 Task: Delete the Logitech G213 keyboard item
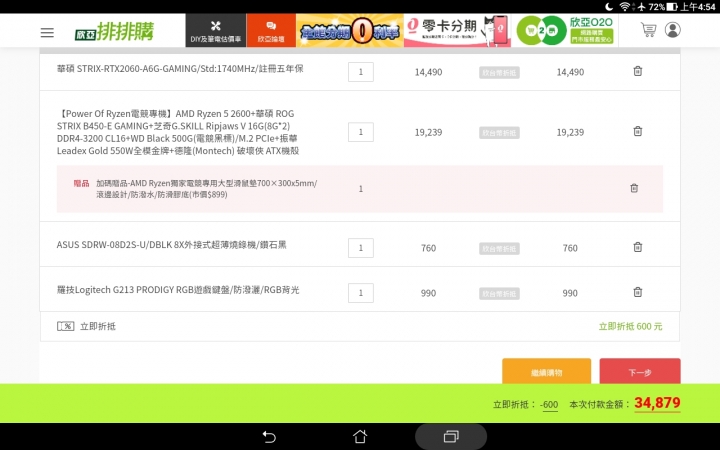tap(638, 292)
